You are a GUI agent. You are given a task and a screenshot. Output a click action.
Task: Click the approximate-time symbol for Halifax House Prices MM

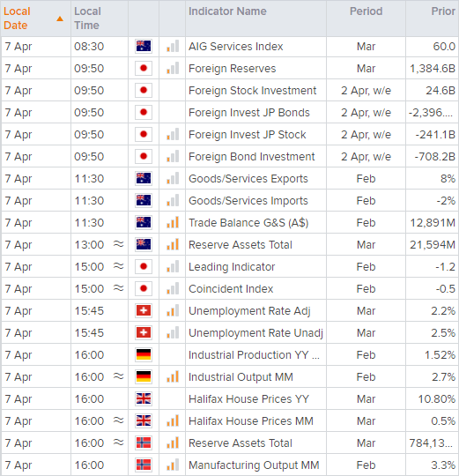point(119,420)
